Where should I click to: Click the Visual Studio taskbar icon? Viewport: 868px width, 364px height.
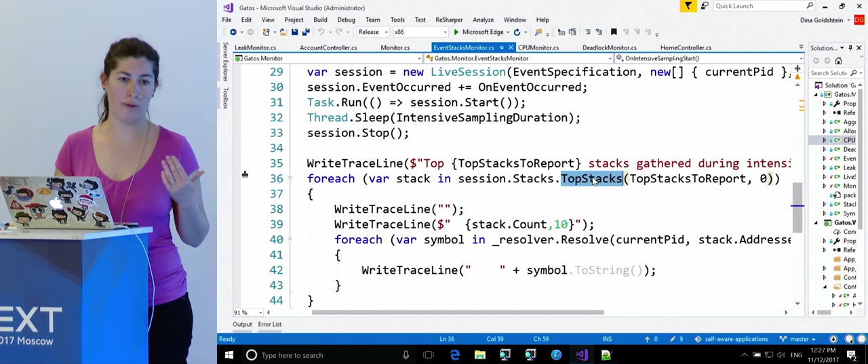[x=581, y=355]
